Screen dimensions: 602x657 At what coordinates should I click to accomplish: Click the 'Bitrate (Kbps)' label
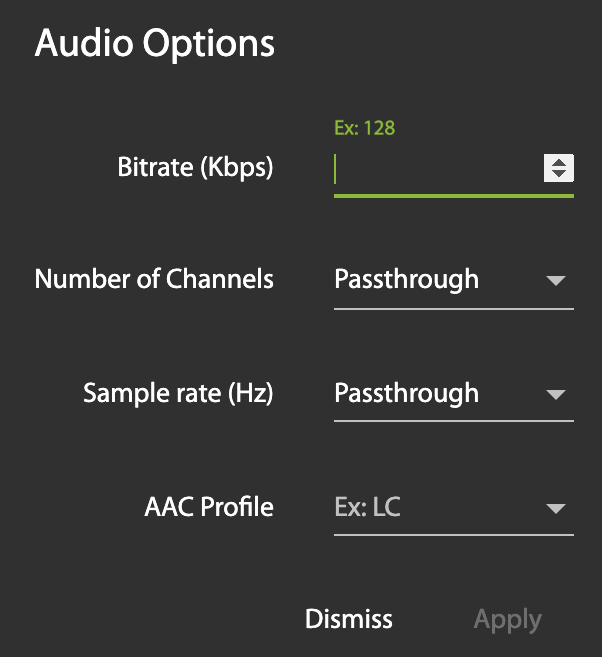point(195,167)
